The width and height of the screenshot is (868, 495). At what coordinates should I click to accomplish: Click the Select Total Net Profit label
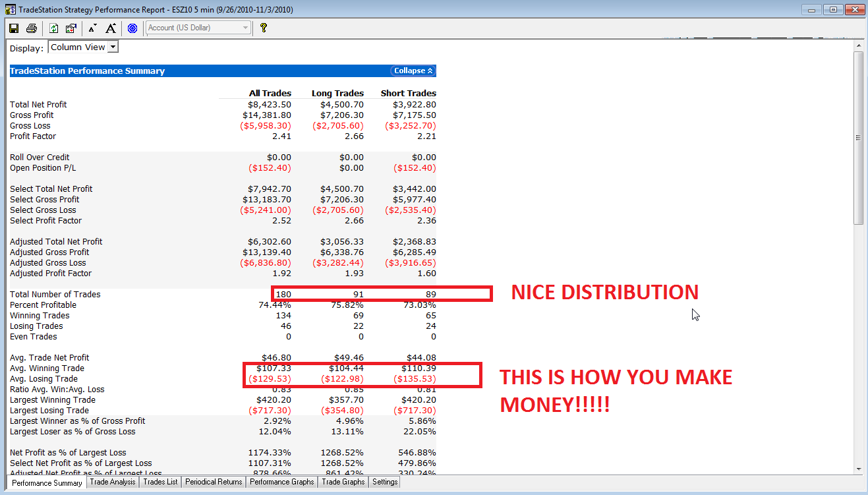pos(51,189)
